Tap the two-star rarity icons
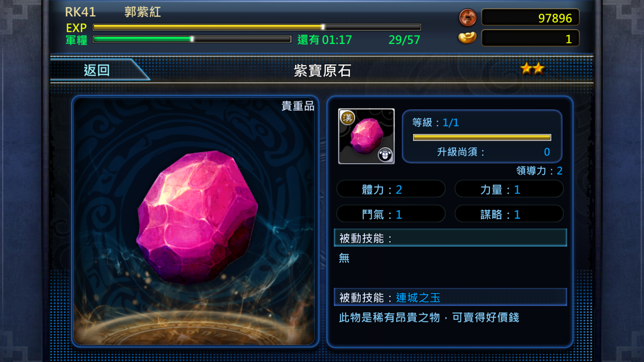The height and width of the screenshot is (362, 644). (532, 69)
